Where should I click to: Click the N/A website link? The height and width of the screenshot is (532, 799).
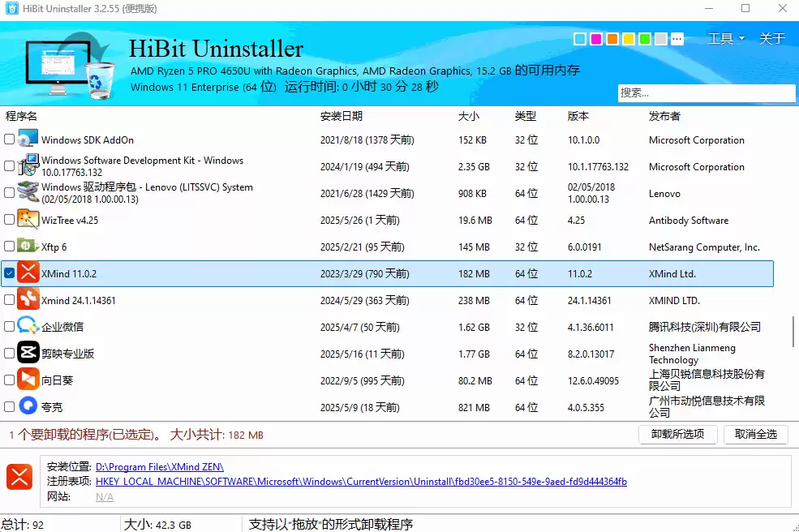pyautogui.click(x=105, y=497)
